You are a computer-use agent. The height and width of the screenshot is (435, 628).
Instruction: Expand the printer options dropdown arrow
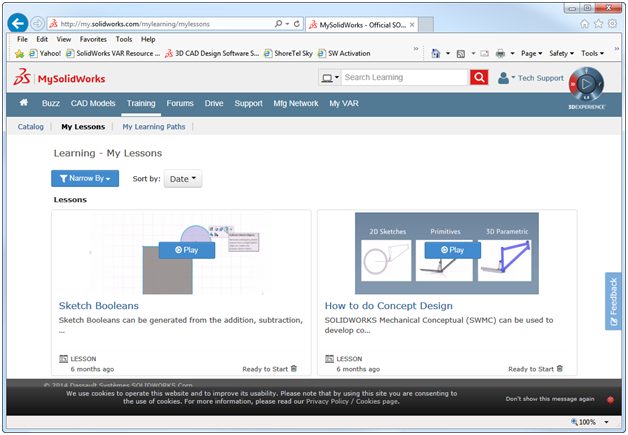click(x=512, y=53)
